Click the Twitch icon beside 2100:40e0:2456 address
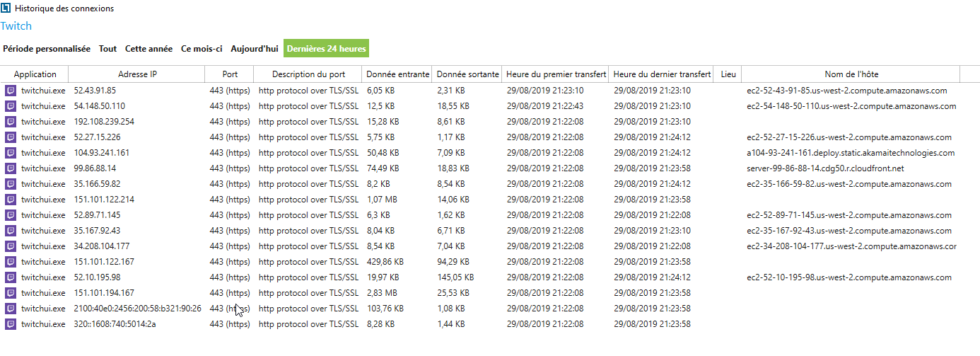This screenshot has width=980, height=356. pos(10,309)
